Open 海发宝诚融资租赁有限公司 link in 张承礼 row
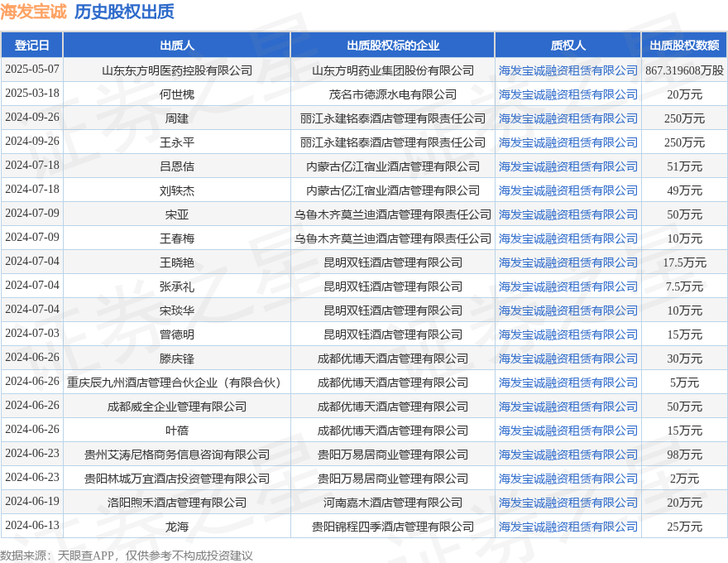Screen dimensions: 728x563 point(568,286)
